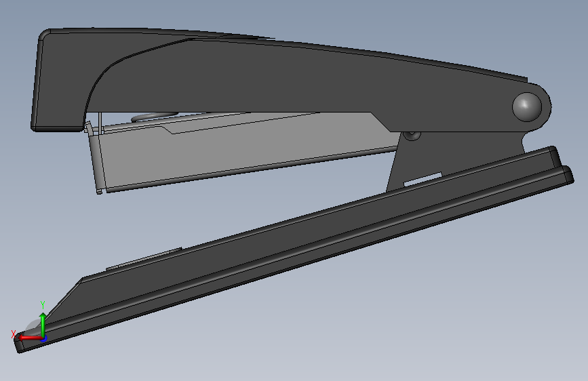Image resolution: width=588 pixels, height=381 pixels.
Task: Select the round hinge pivot pin
Action: pyautogui.click(x=527, y=107)
